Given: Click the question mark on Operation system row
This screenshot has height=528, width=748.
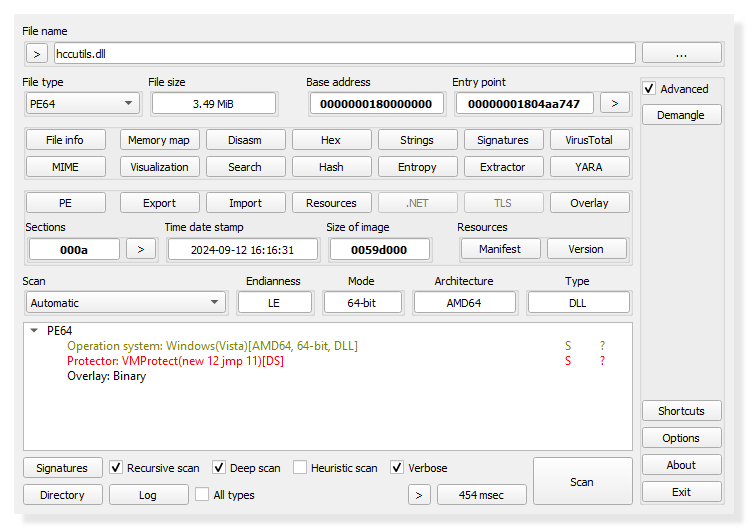Looking at the screenshot, I should pos(602,346).
